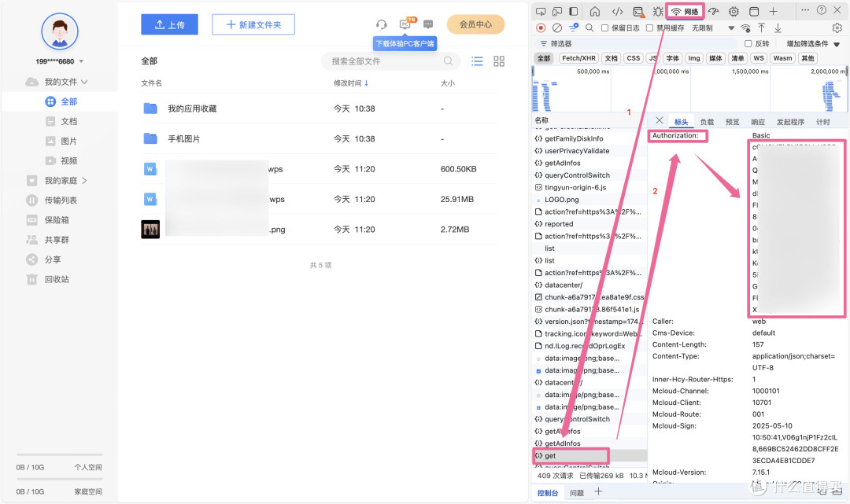
Task: Stop recording network log red button
Action: (x=541, y=28)
